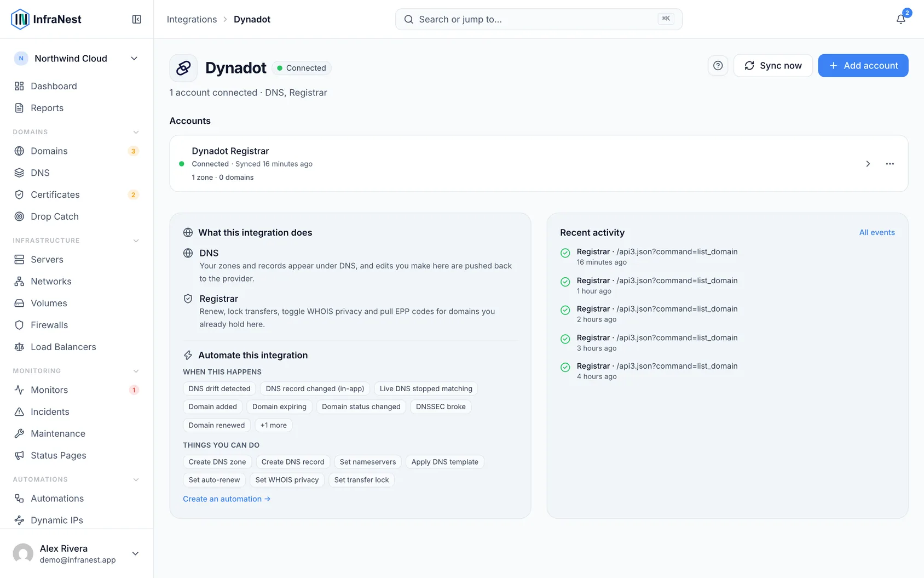Collapse the Domains sidebar section
This screenshot has width=924, height=578.
(136, 132)
